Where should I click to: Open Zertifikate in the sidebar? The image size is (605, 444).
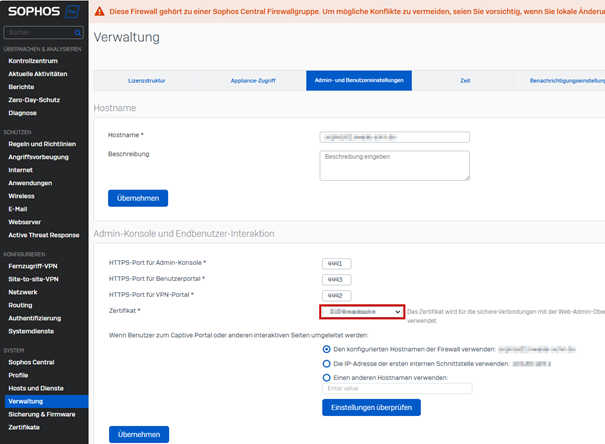click(x=24, y=427)
